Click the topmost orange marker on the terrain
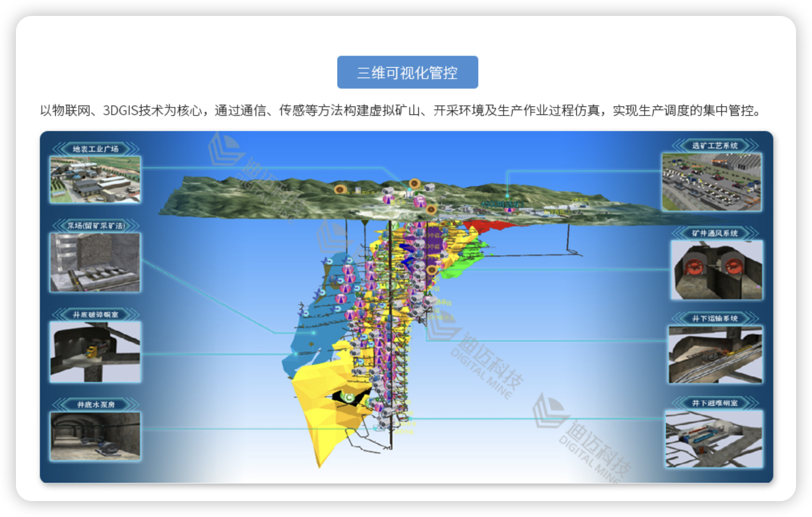Screen dimensions: 812x517 [x=414, y=183]
